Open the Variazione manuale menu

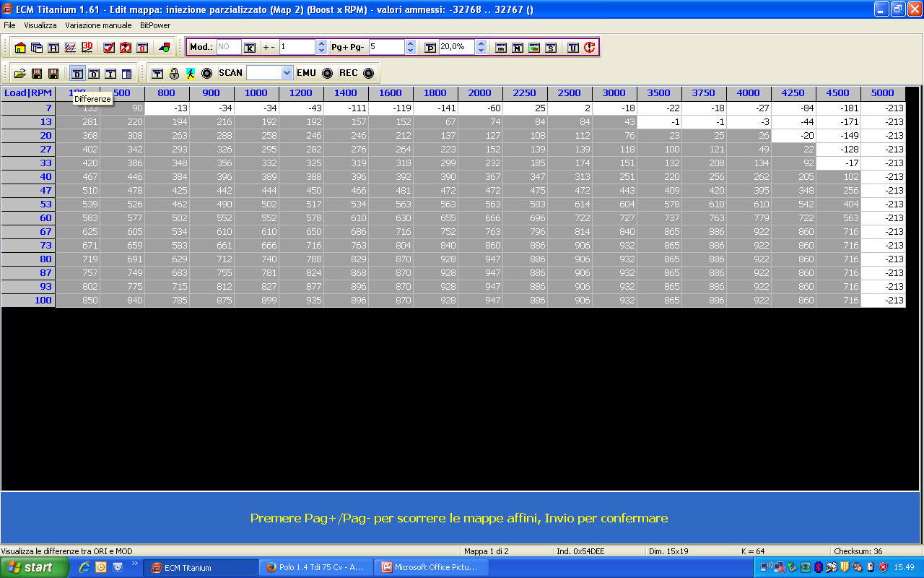(98, 25)
